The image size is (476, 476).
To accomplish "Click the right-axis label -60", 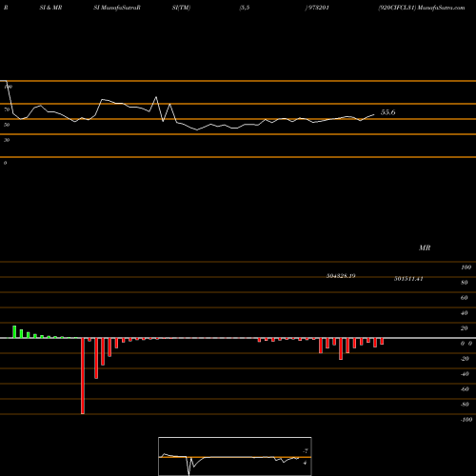I will pyautogui.click(x=465, y=389).
